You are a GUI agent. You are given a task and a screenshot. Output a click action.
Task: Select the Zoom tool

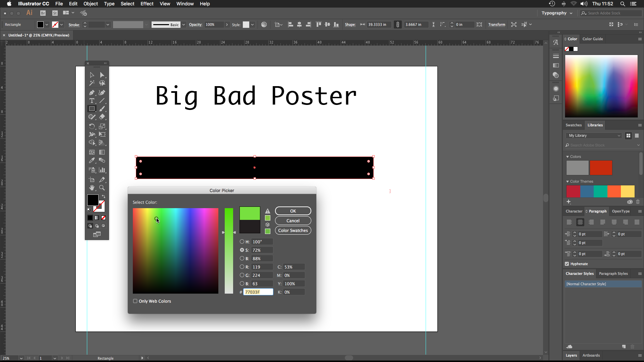point(102,188)
